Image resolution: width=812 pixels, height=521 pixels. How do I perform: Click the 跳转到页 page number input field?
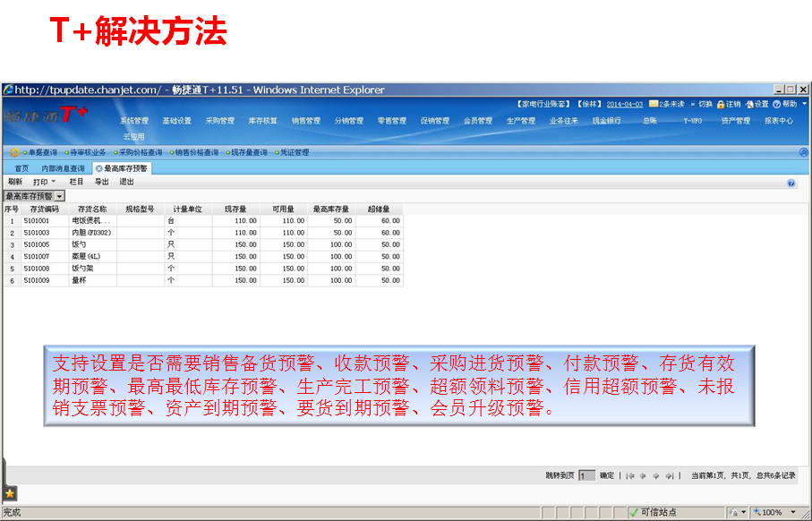click(586, 475)
